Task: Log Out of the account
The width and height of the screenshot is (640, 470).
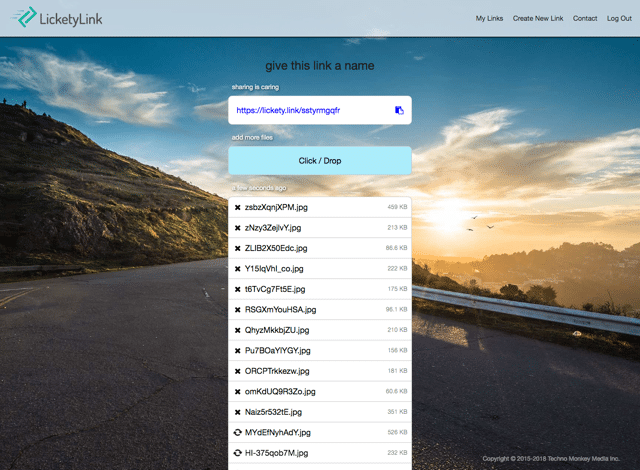Action: (x=619, y=18)
